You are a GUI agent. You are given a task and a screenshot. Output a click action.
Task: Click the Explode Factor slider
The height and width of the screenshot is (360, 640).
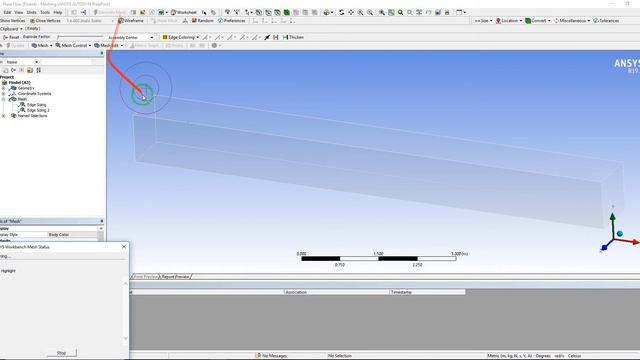(80, 37)
